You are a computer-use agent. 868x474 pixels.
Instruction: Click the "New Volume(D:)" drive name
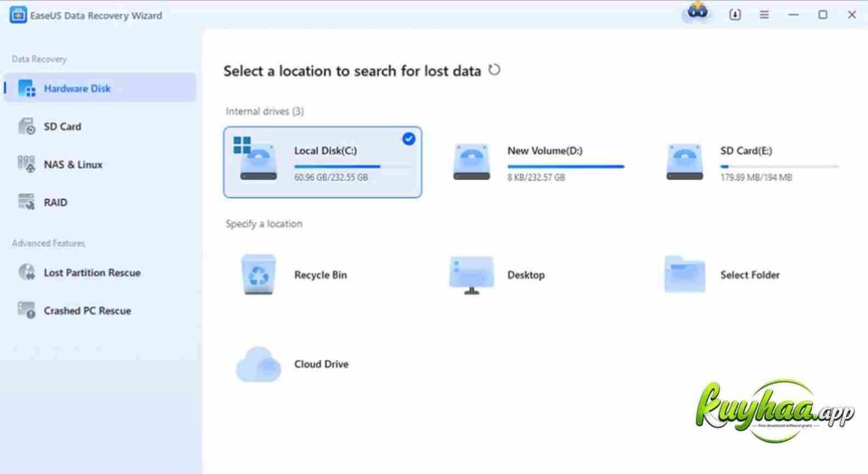(545, 151)
